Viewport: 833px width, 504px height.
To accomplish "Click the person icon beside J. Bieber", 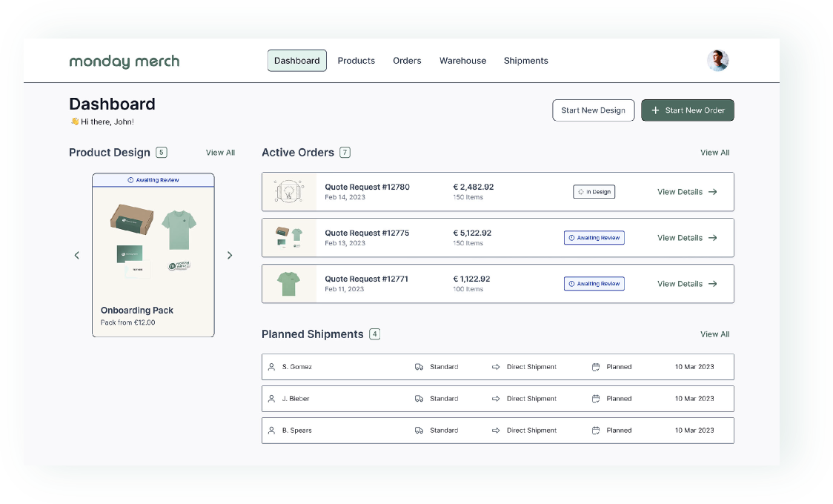I will 271,399.
